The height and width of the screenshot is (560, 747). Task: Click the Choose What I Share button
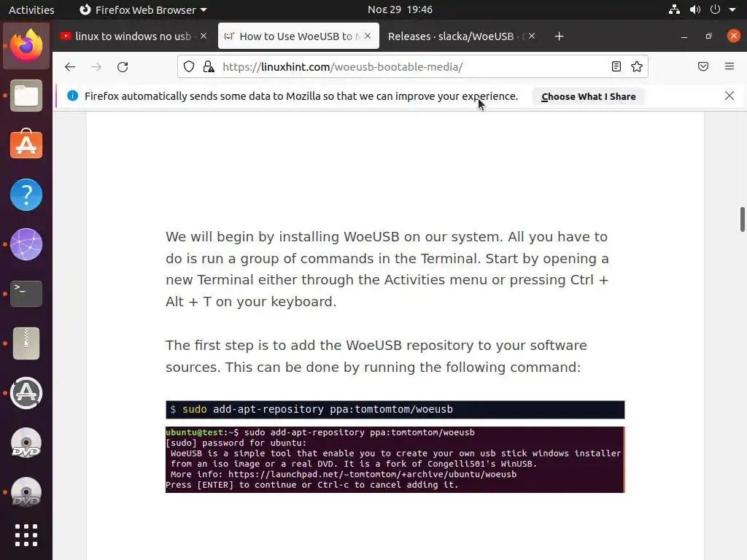[x=589, y=97]
